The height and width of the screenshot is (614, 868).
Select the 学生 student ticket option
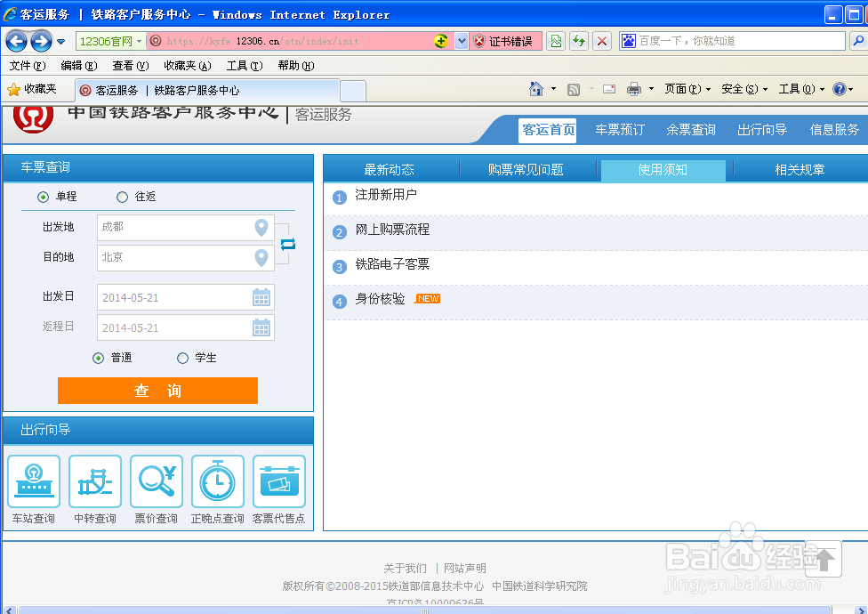coord(182,357)
